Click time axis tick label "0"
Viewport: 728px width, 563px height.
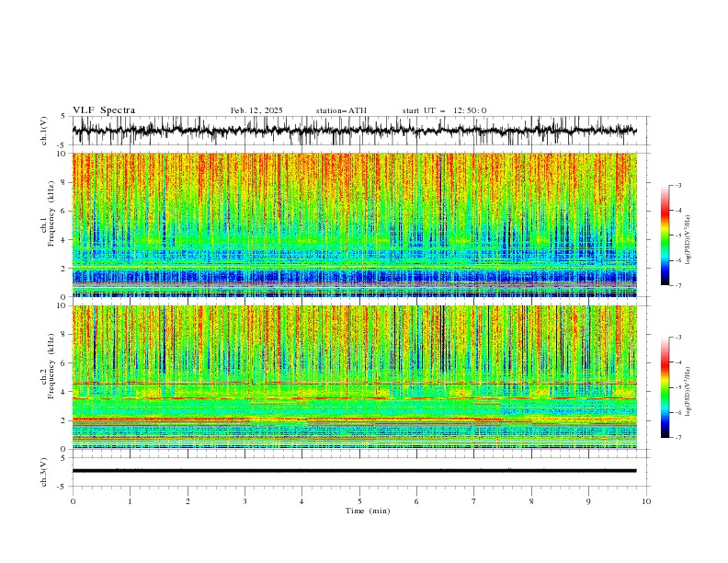click(x=73, y=501)
